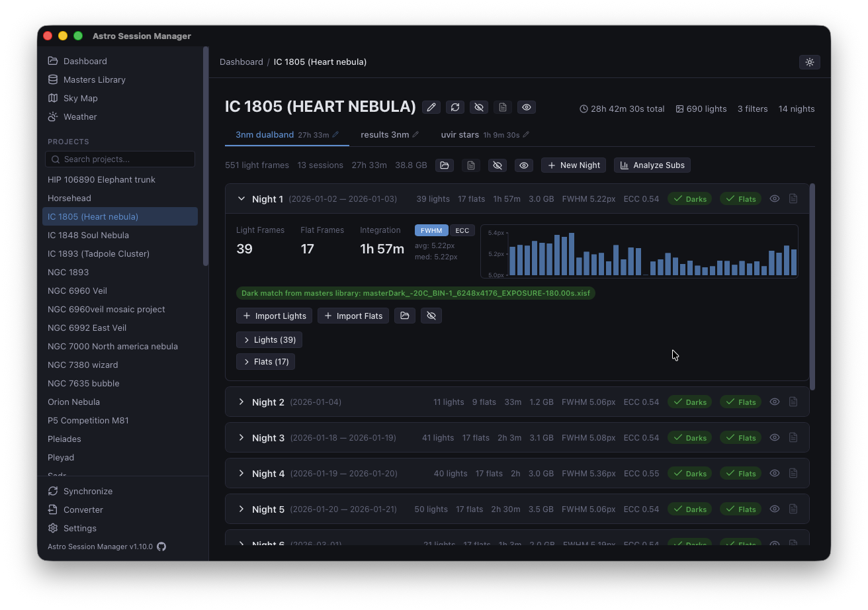Import Lights for Night 1
The width and height of the screenshot is (868, 610).
pos(274,316)
